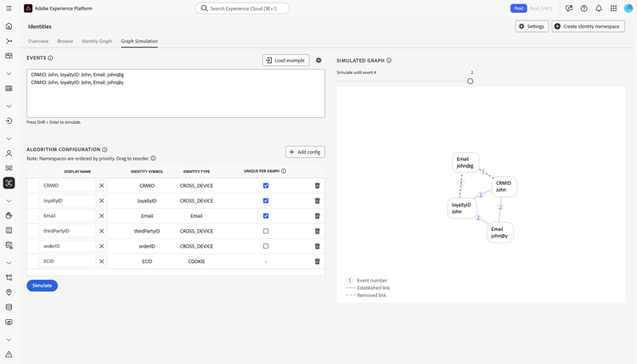Click the Simulate button
The image size is (637, 364).
click(x=42, y=286)
